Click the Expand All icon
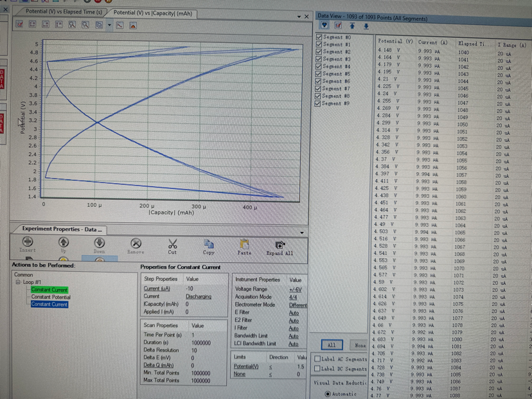The height and width of the screenshot is (399, 532). [x=279, y=244]
